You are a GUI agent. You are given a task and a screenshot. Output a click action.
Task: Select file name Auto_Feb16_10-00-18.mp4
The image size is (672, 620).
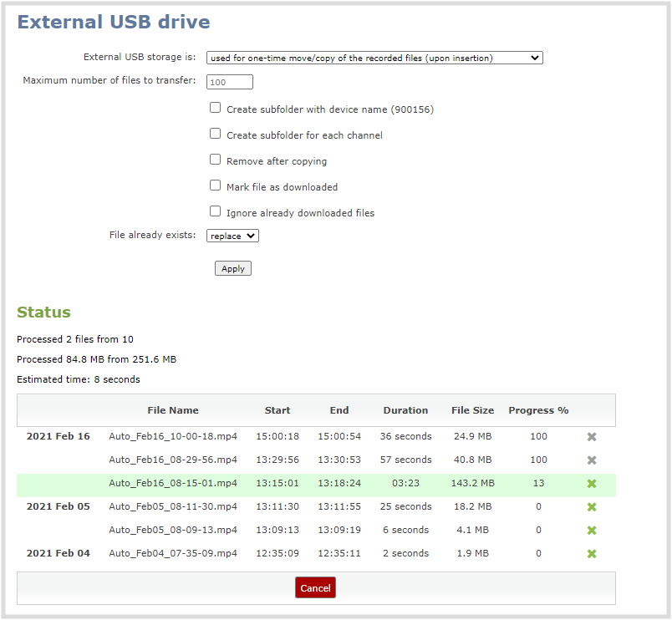tap(173, 436)
